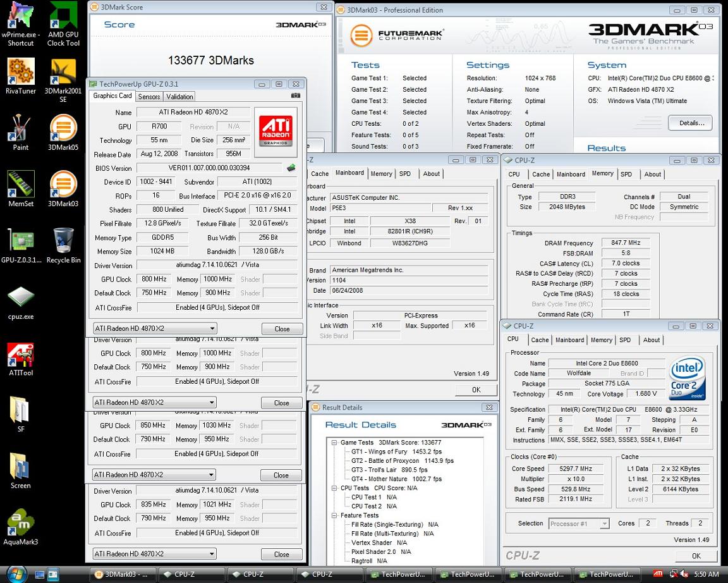The height and width of the screenshot is (583, 728).
Task: Open the bottom GPU-Z ATI Radeon HD 4870 X2 dropdown
Action: coord(154,554)
